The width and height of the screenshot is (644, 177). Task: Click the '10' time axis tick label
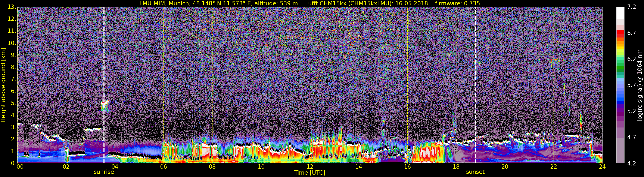(261, 167)
